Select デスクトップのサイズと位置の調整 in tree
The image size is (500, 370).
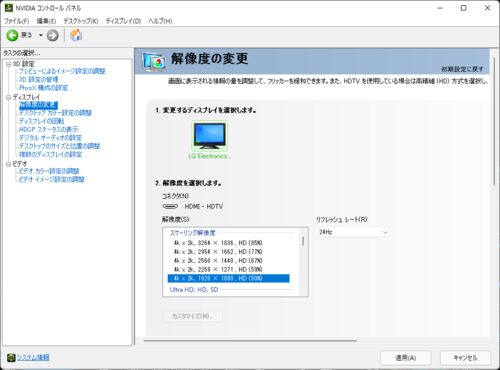click(x=59, y=146)
